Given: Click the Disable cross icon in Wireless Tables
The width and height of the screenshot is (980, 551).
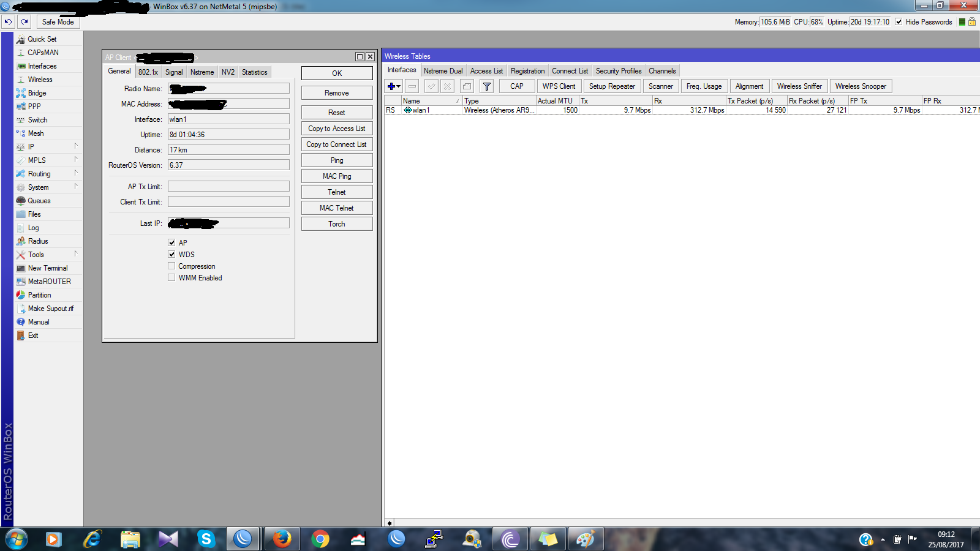Looking at the screenshot, I should coord(448,86).
